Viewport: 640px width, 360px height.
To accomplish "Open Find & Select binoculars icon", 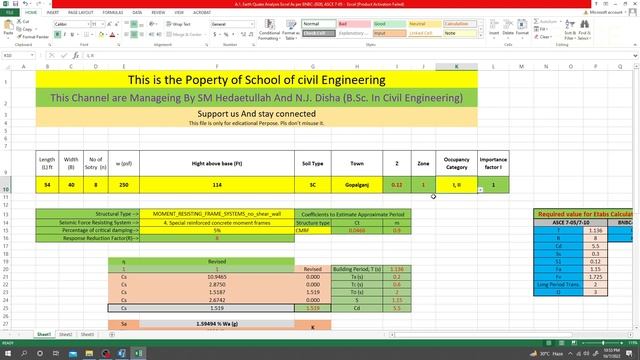I will [x=584, y=24].
